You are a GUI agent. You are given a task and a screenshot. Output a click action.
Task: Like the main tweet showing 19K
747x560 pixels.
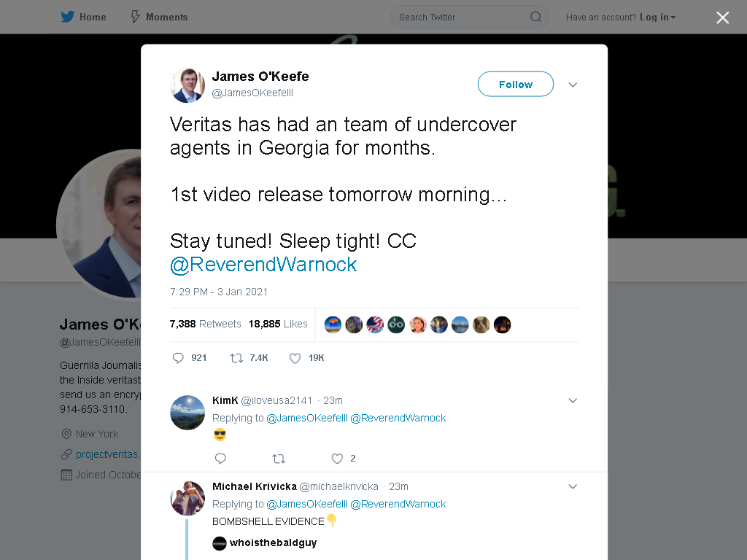coord(295,358)
